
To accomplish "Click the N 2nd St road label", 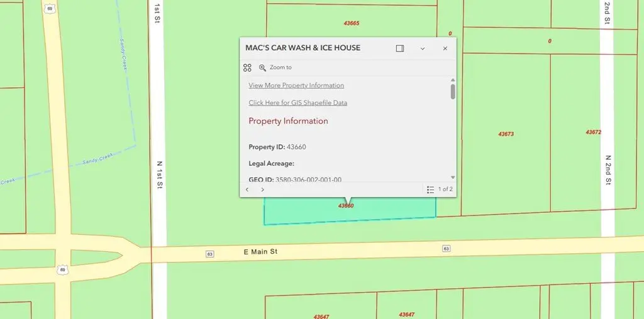I will (609, 170).
